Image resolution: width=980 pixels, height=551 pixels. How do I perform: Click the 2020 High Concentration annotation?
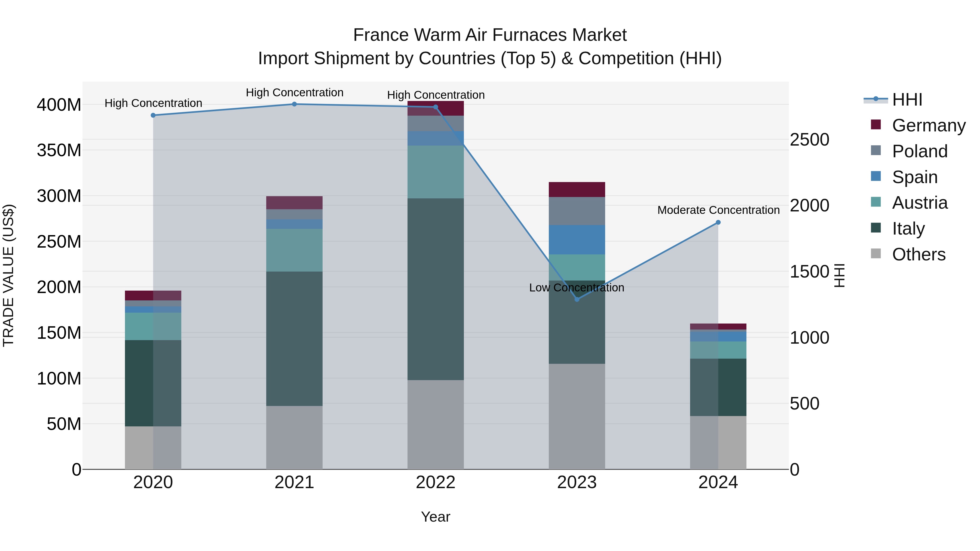pos(153,103)
